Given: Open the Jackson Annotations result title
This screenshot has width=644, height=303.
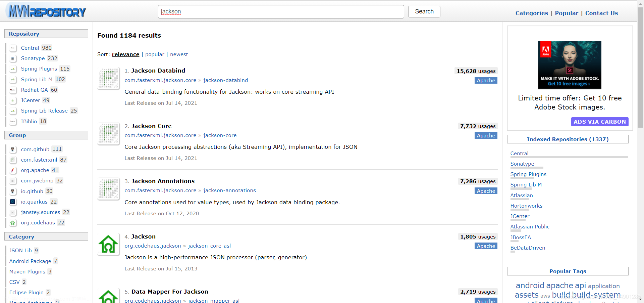Looking at the screenshot, I should (163, 181).
